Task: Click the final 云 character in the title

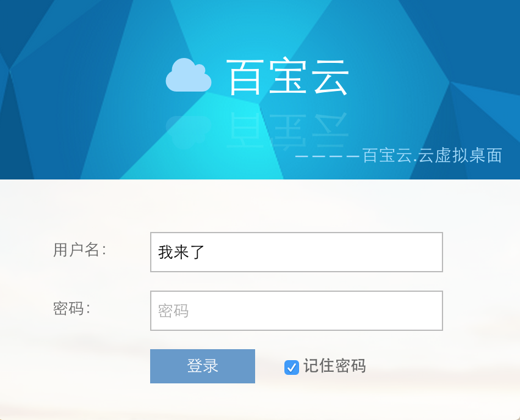Action: click(x=330, y=77)
